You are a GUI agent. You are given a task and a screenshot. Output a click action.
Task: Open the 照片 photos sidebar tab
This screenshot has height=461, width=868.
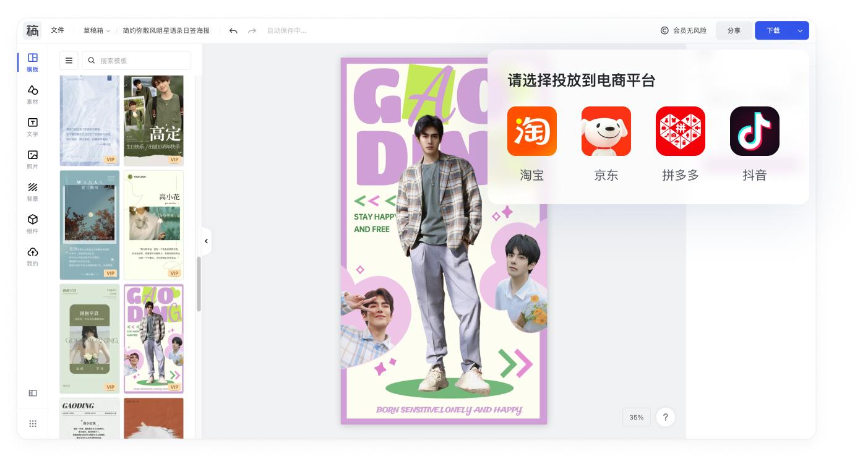click(33, 160)
